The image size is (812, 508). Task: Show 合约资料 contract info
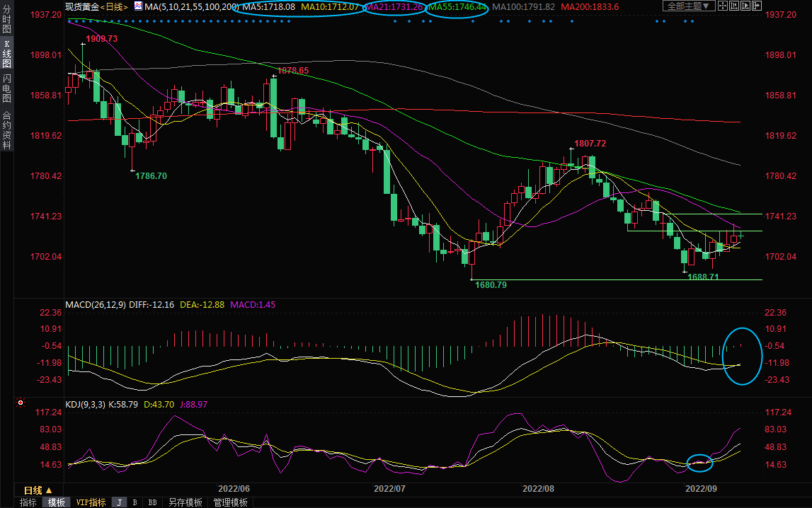(6, 130)
